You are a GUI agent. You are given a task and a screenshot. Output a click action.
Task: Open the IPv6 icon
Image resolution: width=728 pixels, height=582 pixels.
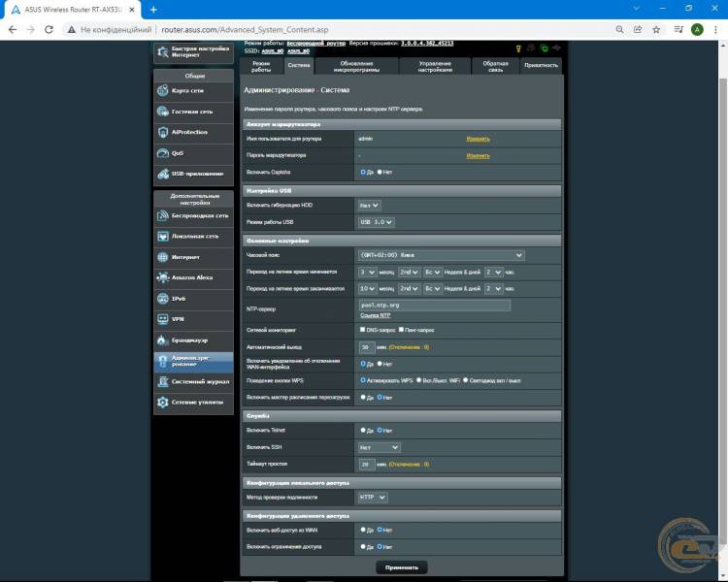pyautogui.click(x=162, y=299)
